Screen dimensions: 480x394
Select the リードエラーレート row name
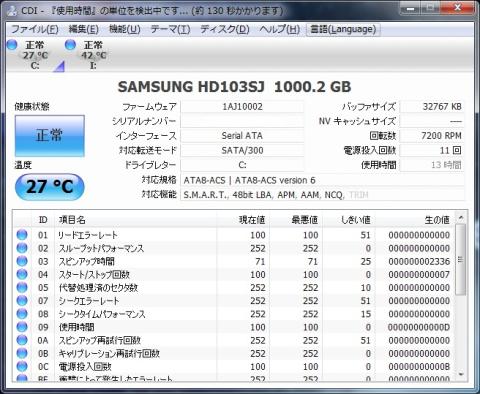pos(88,235)
